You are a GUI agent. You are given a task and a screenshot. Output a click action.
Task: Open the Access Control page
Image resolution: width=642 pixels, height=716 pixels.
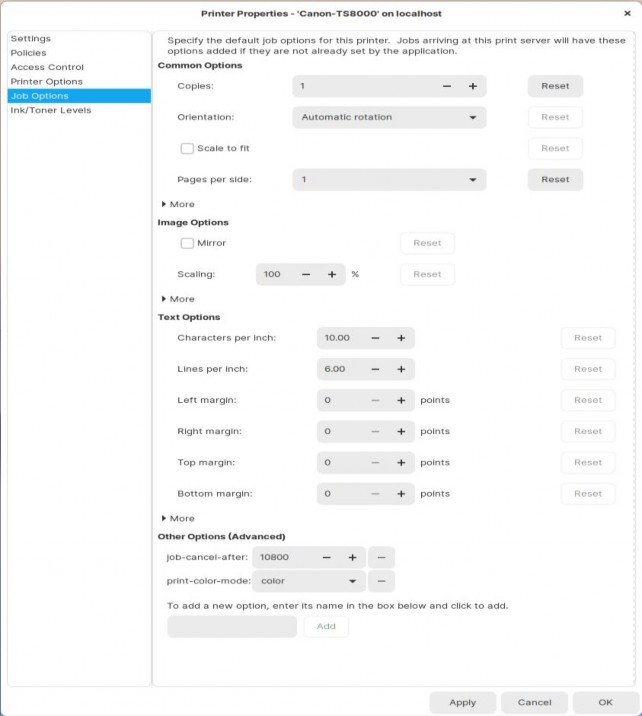coord(79,67)
